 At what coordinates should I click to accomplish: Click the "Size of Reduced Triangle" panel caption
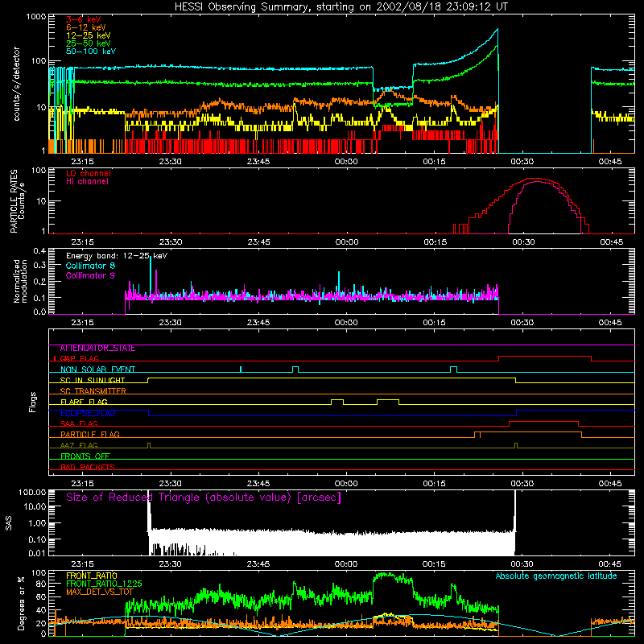pyautogui.click(x=204, y=497)
